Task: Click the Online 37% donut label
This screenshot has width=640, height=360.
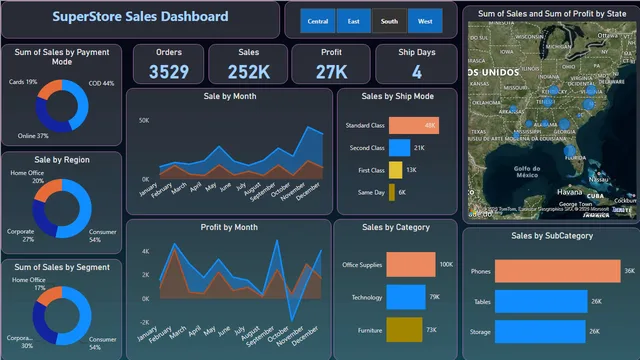Action: [x=33, y=136]
